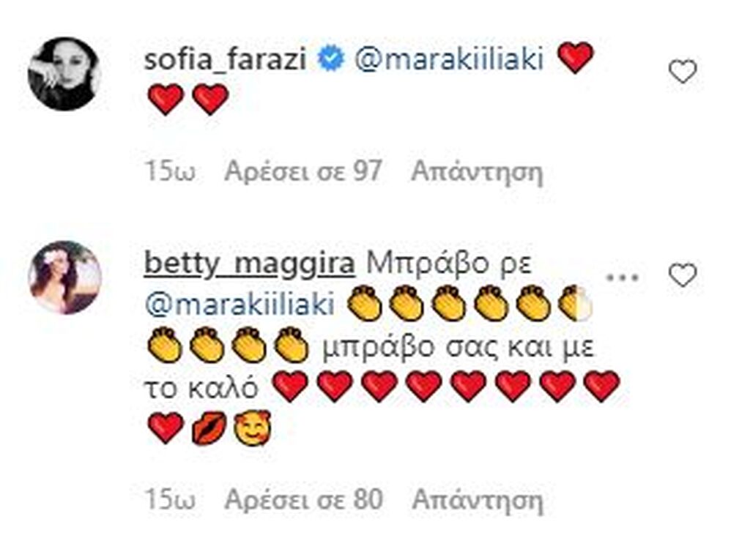Click the 15ω timestamp under sofia_farazi's comment
The height and width of the screenshot is (560, 750).
(168, 172)
